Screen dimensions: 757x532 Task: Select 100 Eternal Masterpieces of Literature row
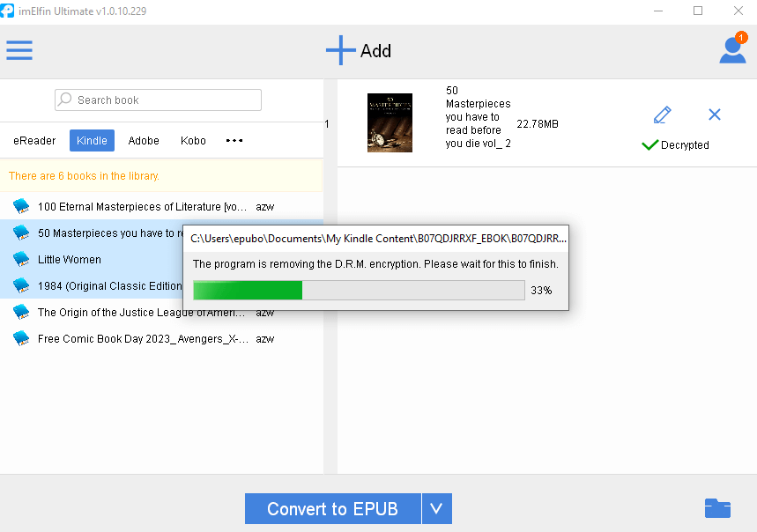162,206
